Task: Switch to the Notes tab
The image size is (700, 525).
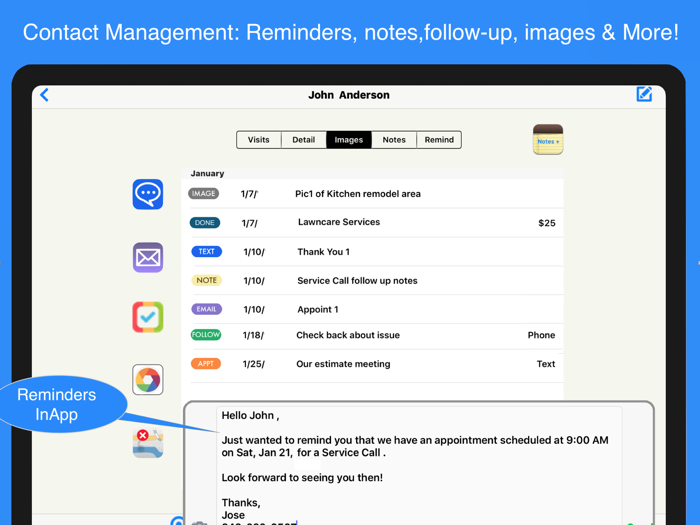Action: [x=394, y=140]
